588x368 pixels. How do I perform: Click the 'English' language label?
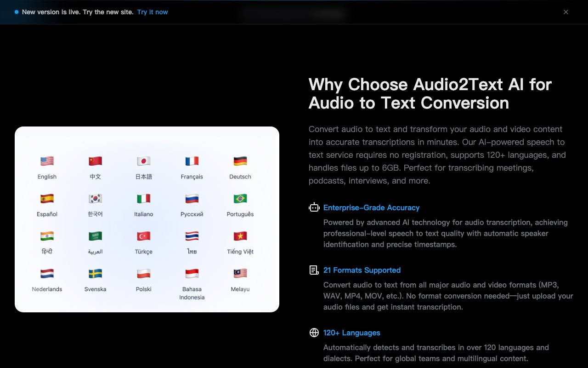click(x=47, y=177)
